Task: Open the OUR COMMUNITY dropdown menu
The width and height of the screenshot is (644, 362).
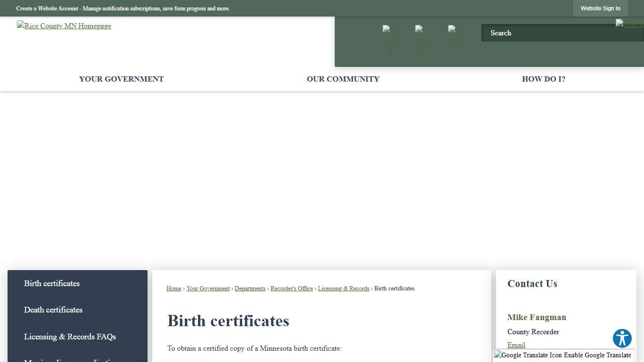Action: 343,79
